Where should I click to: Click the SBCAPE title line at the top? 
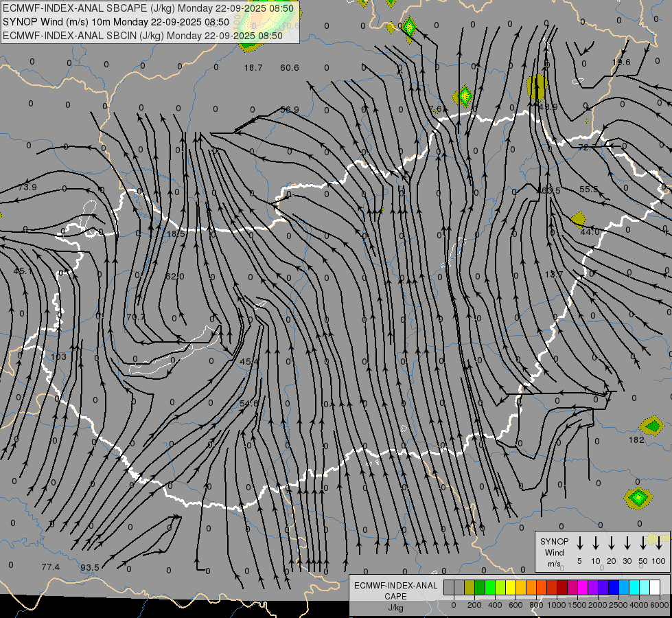148,8
